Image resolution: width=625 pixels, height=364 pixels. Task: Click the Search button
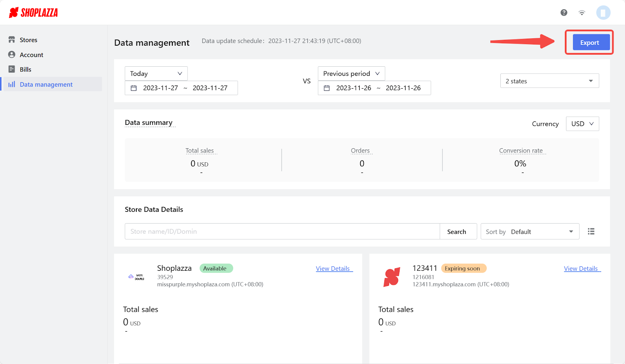point(458,231)
